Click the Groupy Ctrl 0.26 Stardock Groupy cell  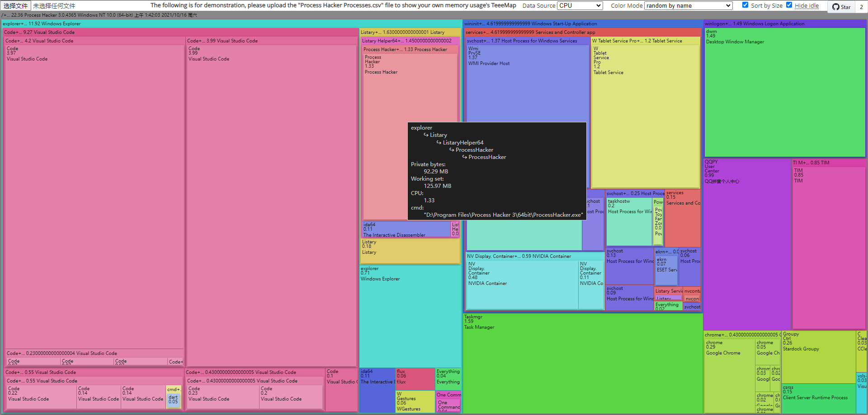[x=818, y=357]
